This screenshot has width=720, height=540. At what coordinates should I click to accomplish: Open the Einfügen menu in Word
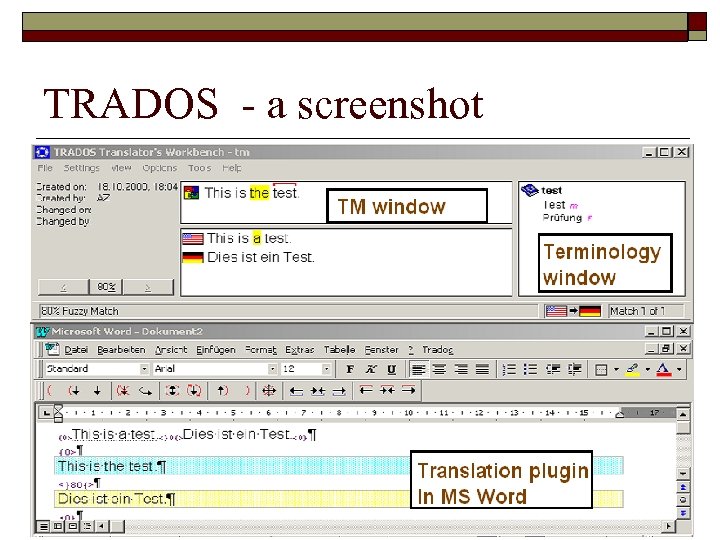point(215,350)
